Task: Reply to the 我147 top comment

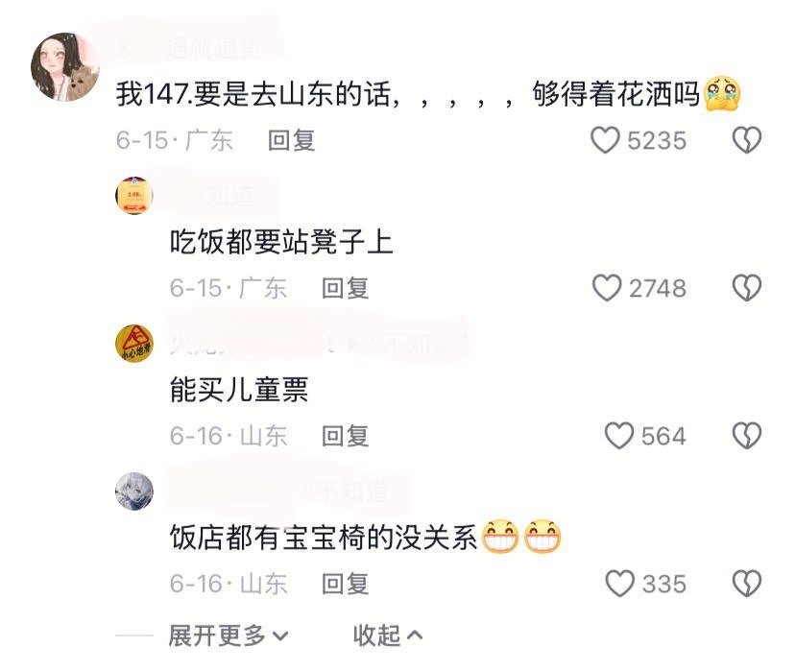Action: click(292, 140)
